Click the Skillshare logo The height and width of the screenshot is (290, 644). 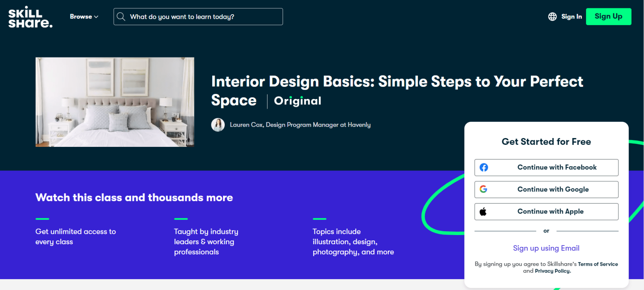click(30, 16)
